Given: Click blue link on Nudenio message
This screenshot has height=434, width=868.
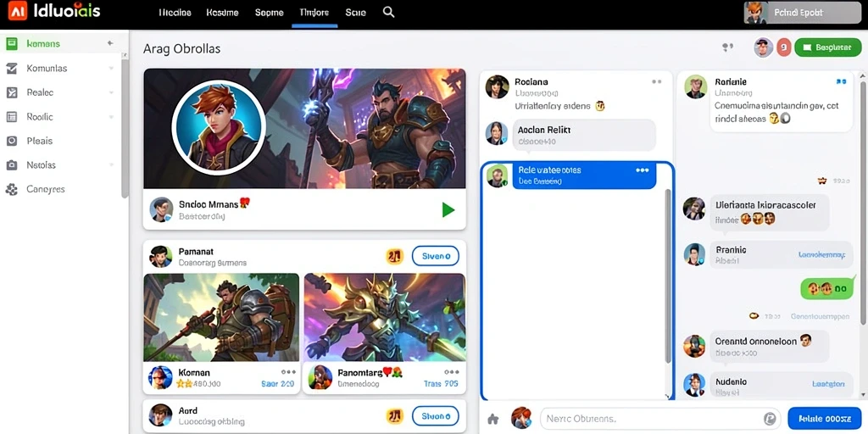Looking at the screenshot, I should [x=828, y=384].
